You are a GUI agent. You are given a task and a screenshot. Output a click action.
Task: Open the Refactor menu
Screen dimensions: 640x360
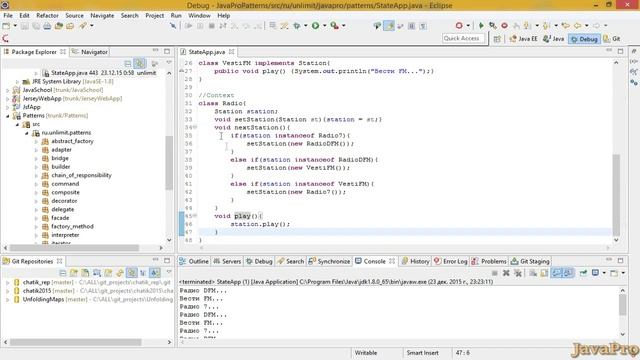47,16
